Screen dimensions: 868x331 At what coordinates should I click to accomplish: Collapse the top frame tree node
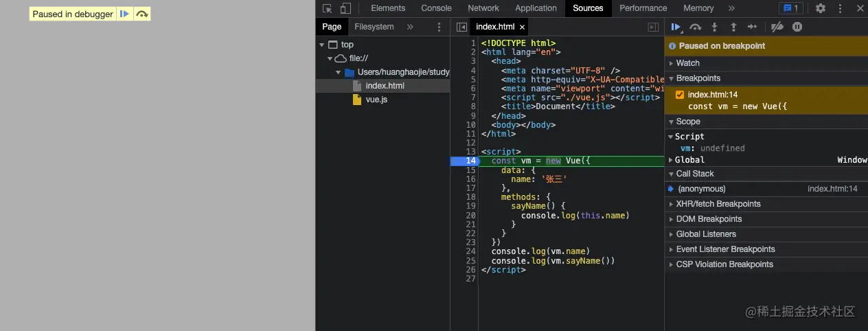click(x=321, y=45)
